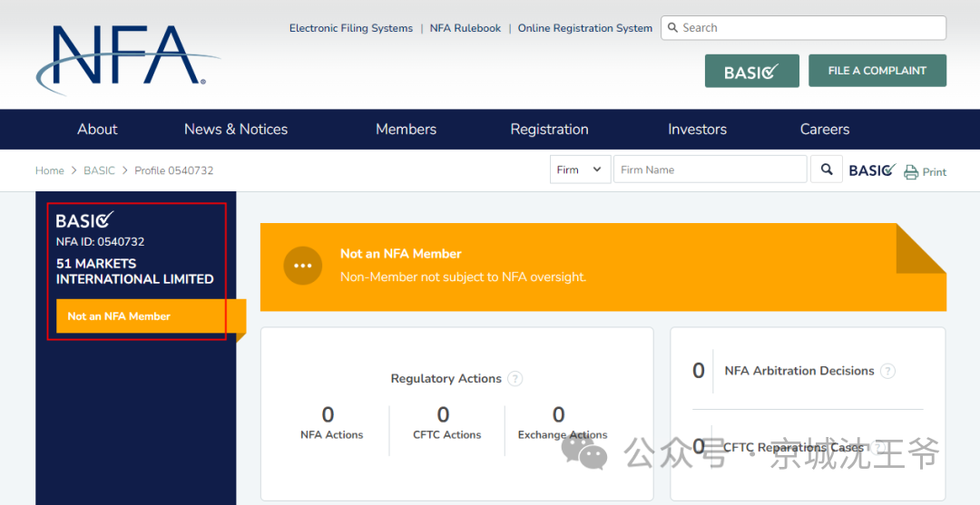Open the Investors menu

click(697, 130)
